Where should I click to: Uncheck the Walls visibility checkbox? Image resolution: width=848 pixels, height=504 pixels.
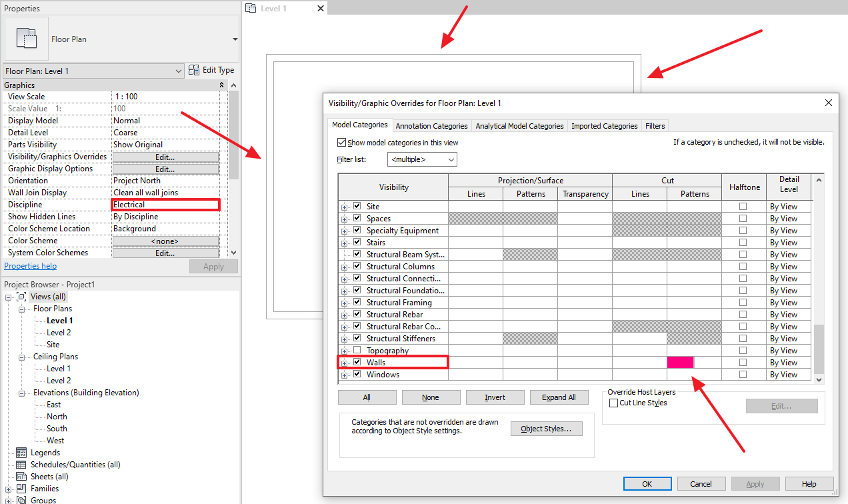[357, 363]
